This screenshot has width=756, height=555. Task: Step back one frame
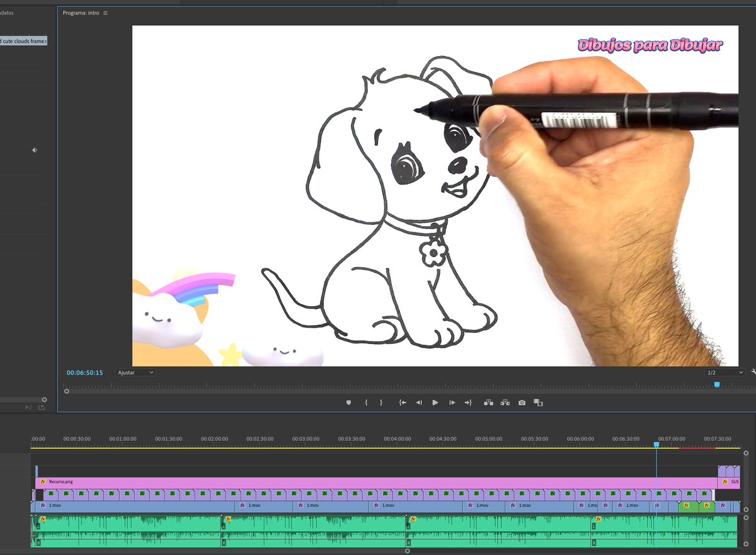tap(419, 403)
